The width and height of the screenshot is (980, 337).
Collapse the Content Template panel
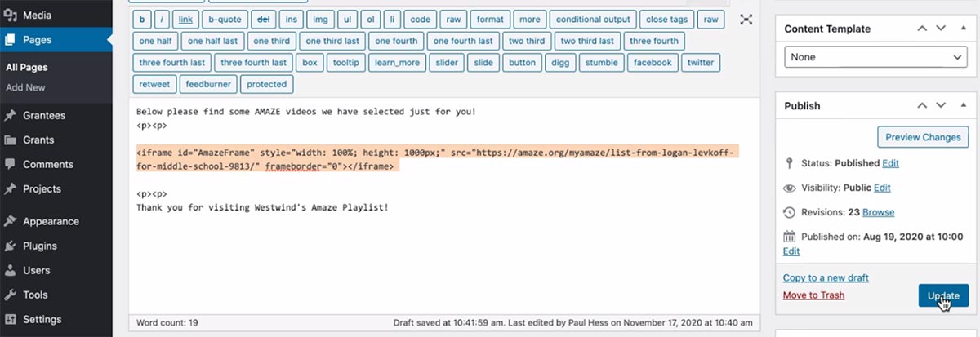pos(960,29)
